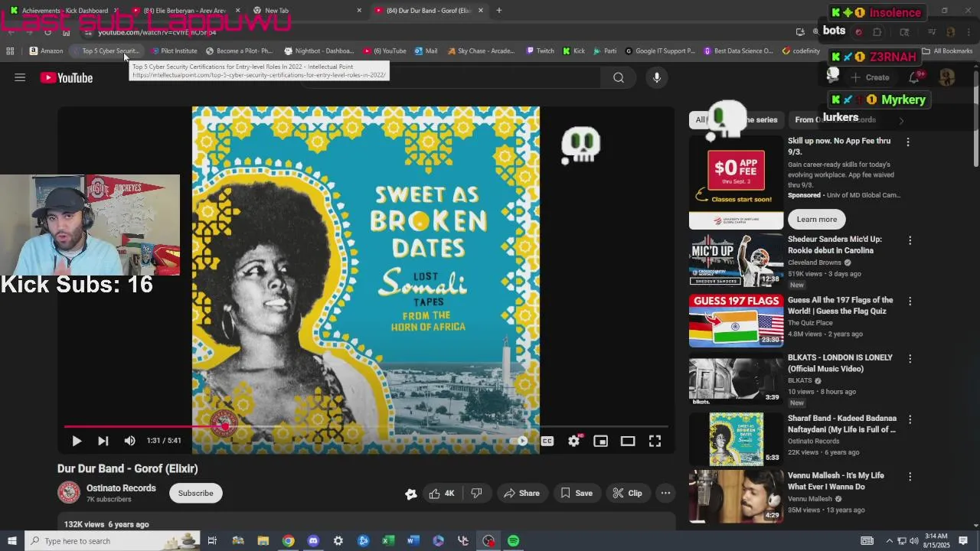The image size is (980, 551).
Task: Open BLKATS London Is Lonely thumbnail
Action: 736,378
